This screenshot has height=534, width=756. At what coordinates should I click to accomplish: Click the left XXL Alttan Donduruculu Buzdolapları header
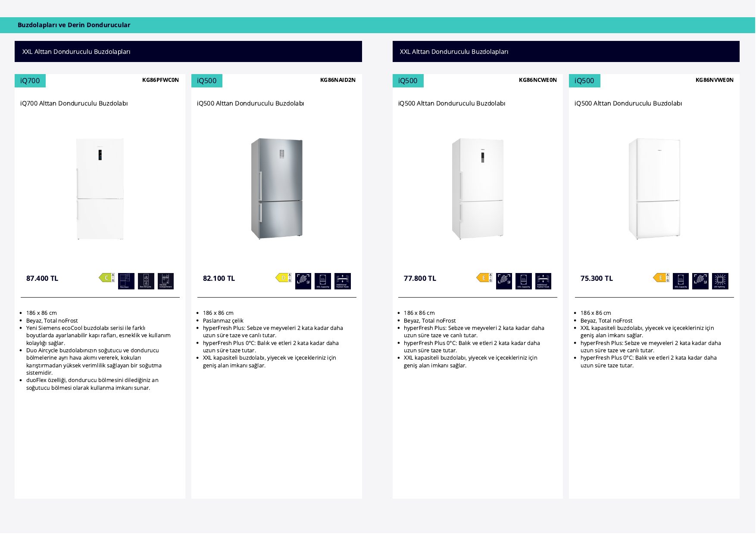tap(188, 52)
